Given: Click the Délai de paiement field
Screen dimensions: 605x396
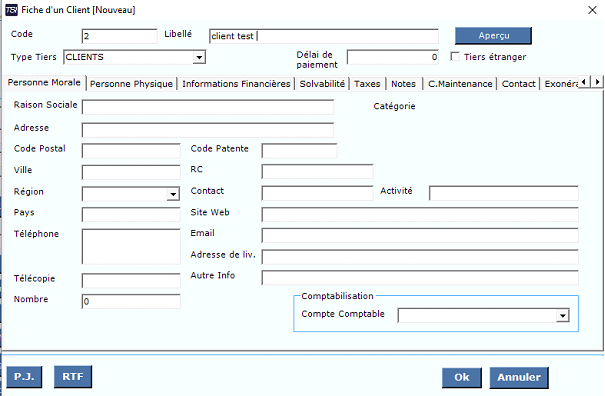Looking at the screenshot, I should pos(393,57).
